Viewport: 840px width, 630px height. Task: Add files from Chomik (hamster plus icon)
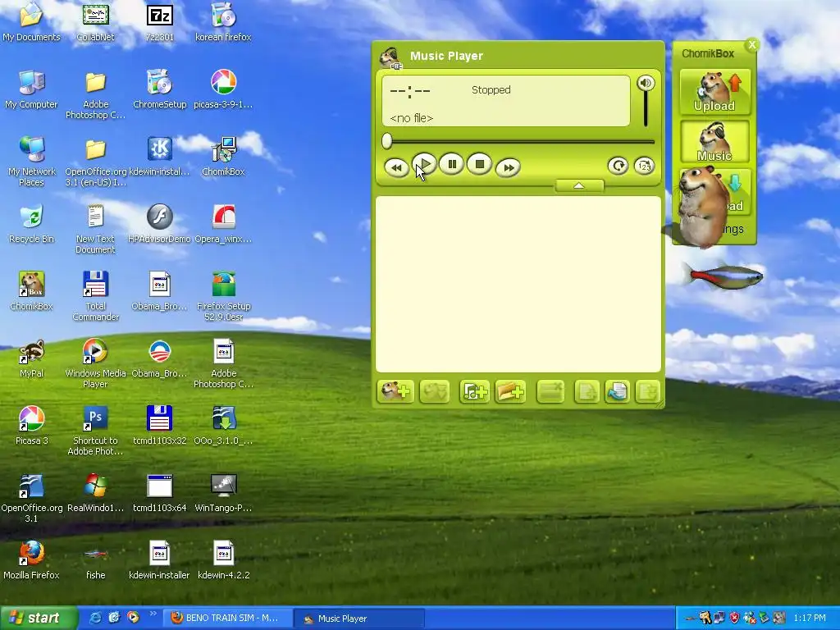395,391
